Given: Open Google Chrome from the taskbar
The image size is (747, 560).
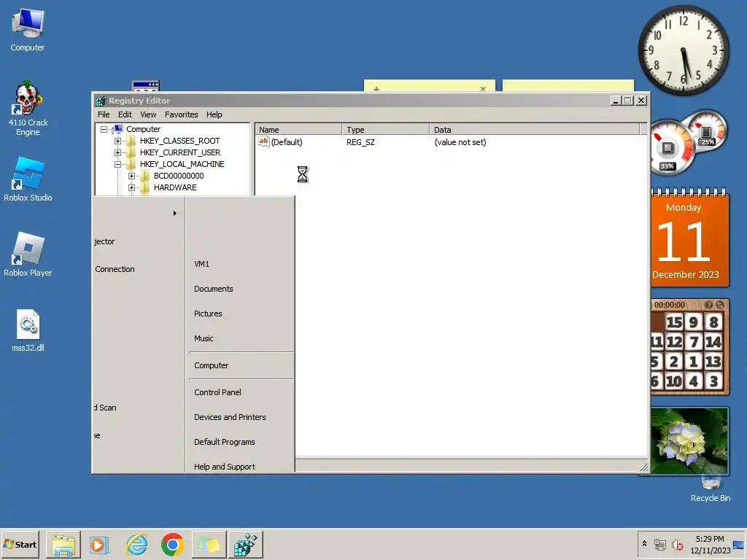Looking at the screenshot, I should [x=172, y=545].
